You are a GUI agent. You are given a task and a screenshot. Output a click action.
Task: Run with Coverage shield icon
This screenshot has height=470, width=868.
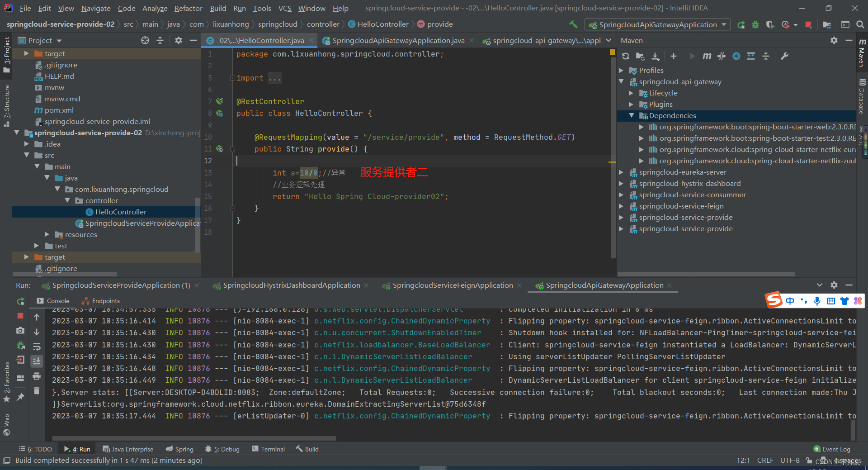tap(770, 25)
